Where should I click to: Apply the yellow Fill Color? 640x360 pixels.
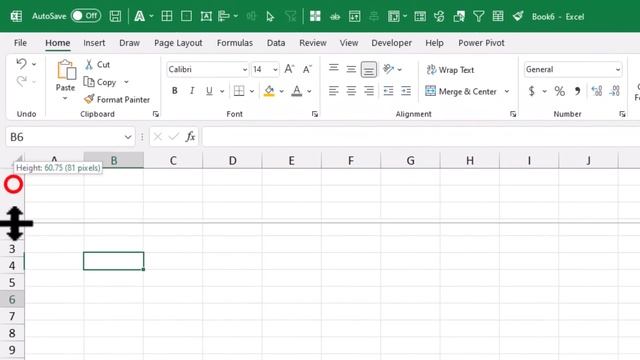coord(269,91)
